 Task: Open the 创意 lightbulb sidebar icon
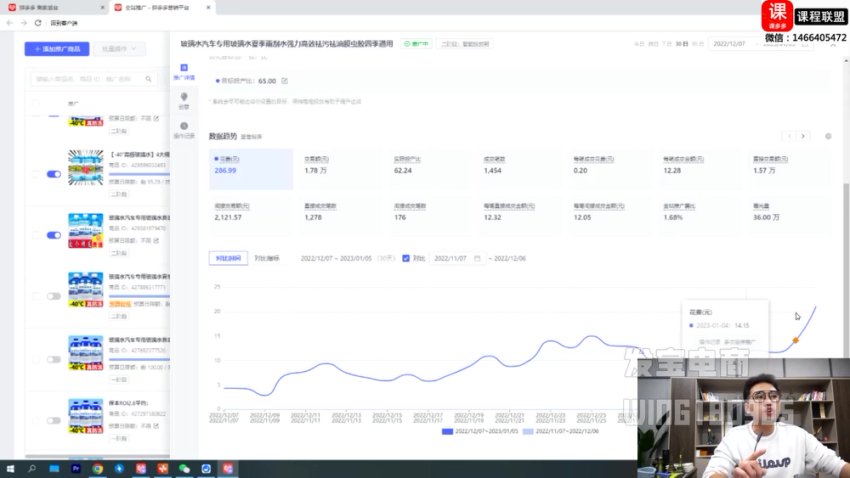coord(183,99)
